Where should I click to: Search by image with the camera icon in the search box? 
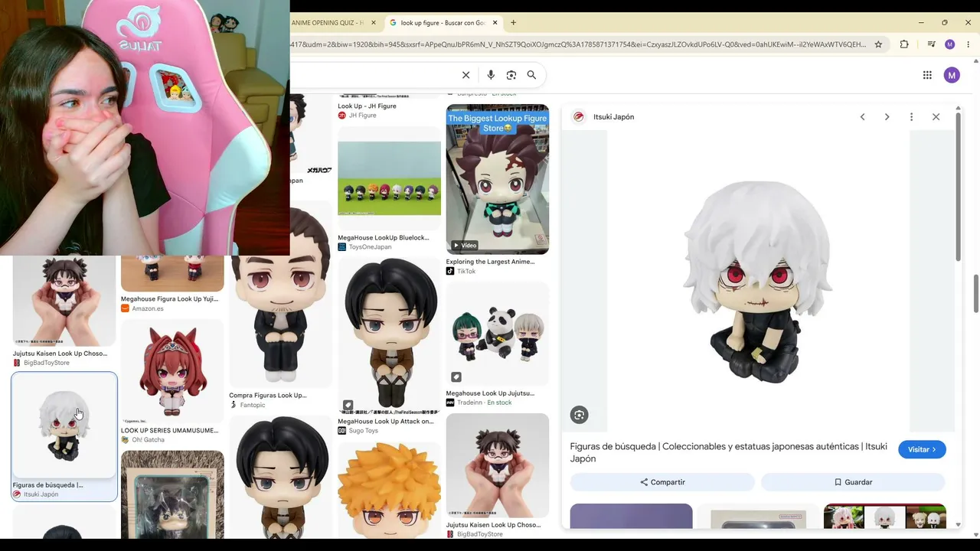pyautogui.click(x=511, y=75)
